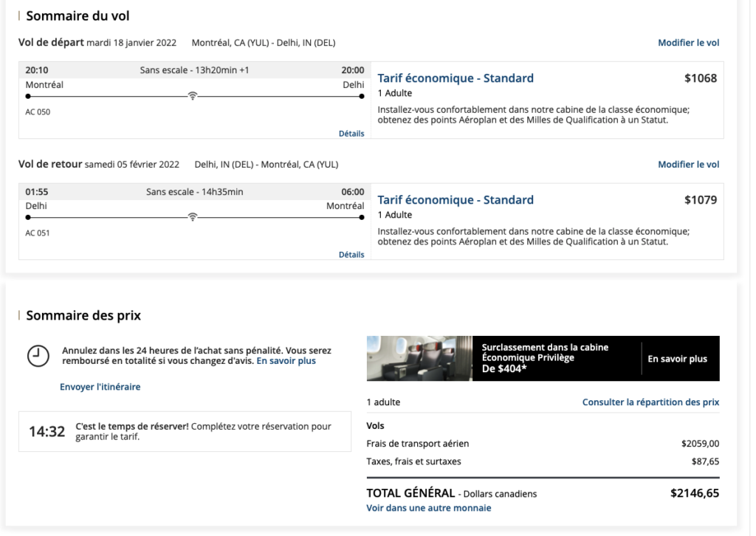Click Wi-Fi icon on return flight AC 051
Image resolution: width=756 pixels, height=536 pixels.
click(193, 217)
